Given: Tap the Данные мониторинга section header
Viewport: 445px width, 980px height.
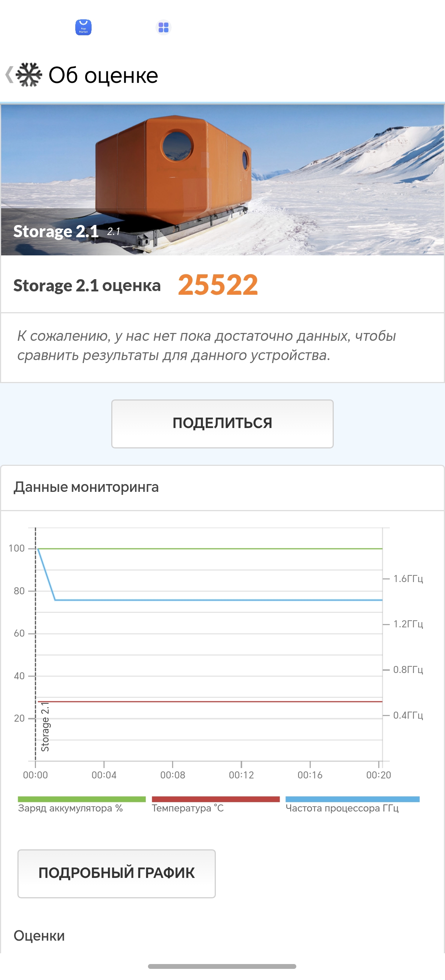Looking at the screenshot, I should 86,487.
